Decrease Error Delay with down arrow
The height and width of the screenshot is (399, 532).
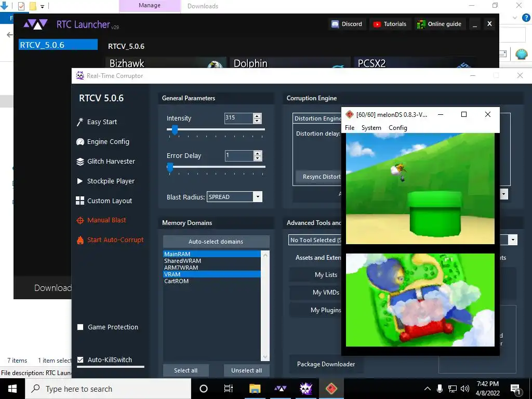coord(258,158)
